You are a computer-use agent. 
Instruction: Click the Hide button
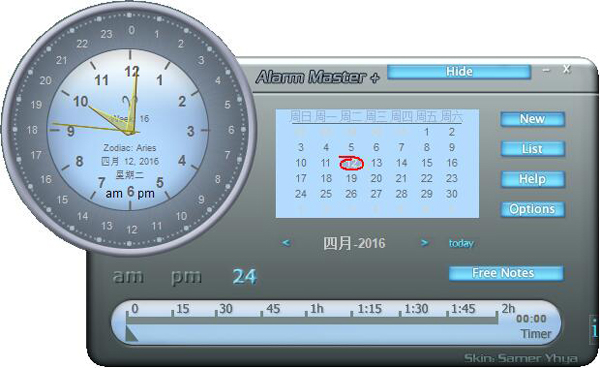(x=459, y=72)
